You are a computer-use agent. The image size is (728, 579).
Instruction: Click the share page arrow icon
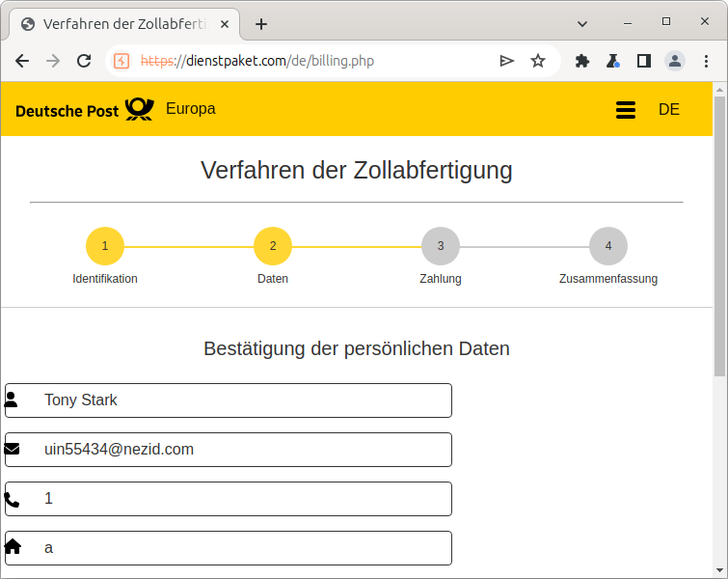(507, 61)
